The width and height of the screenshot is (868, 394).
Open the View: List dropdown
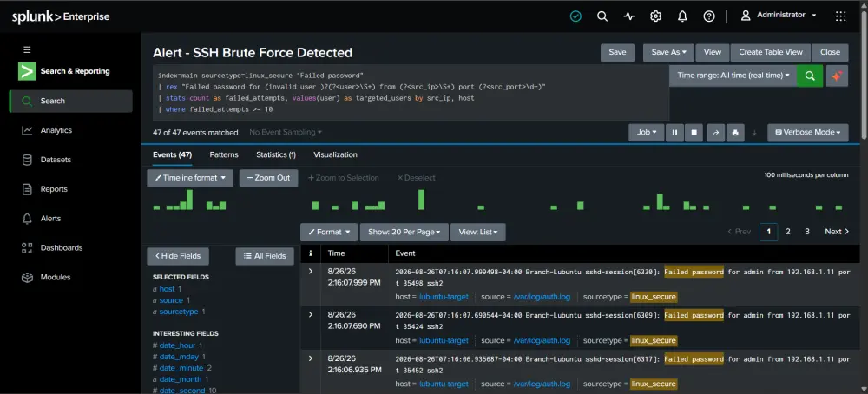pyautogui.click(x=477, y=233)
